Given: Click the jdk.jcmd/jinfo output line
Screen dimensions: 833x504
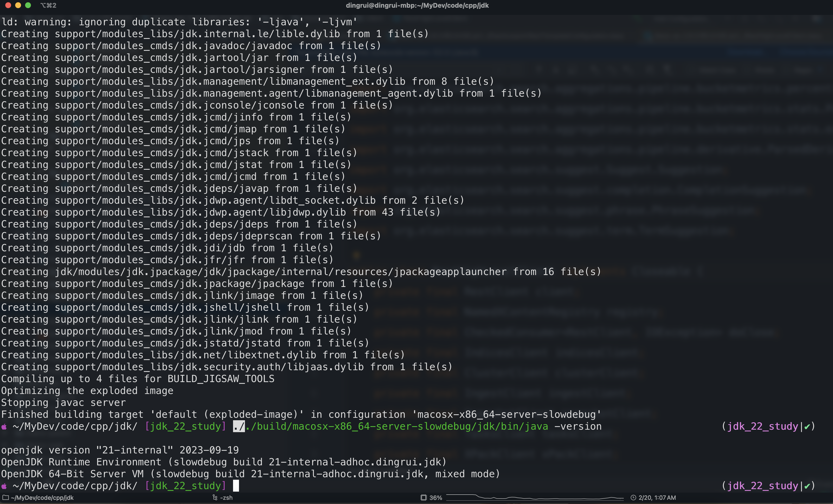Looking at the screenshot, I should (x=176, y=117).
